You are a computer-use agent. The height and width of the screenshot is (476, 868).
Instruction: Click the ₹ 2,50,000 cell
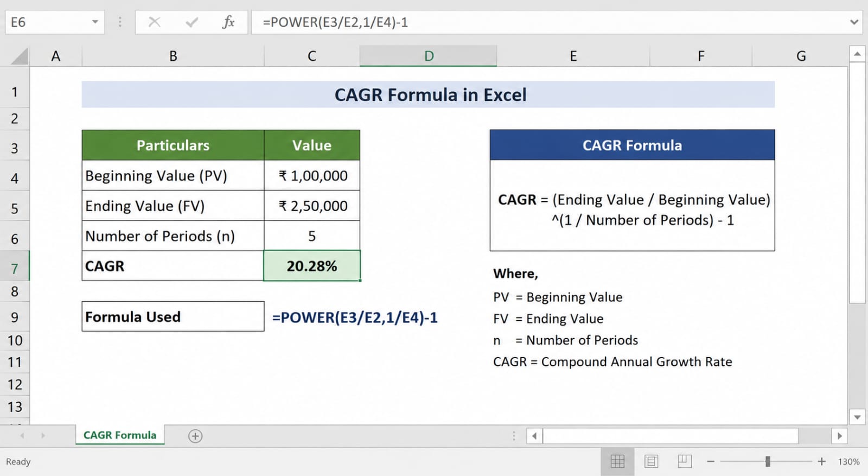(x=312, y=206)
